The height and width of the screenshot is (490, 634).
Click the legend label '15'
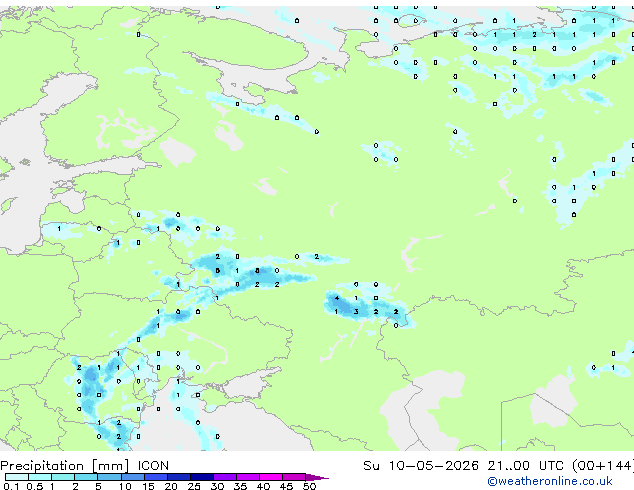click(x=148, y=486)
